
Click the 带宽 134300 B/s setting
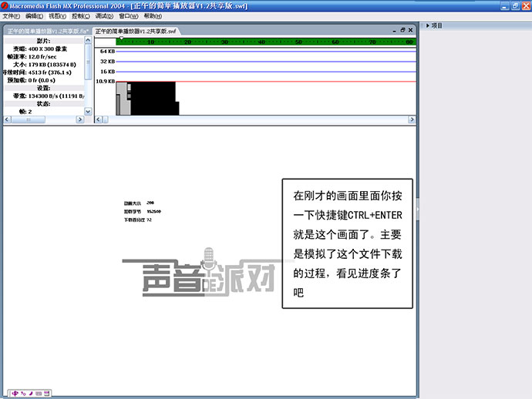tap(49, 96)
